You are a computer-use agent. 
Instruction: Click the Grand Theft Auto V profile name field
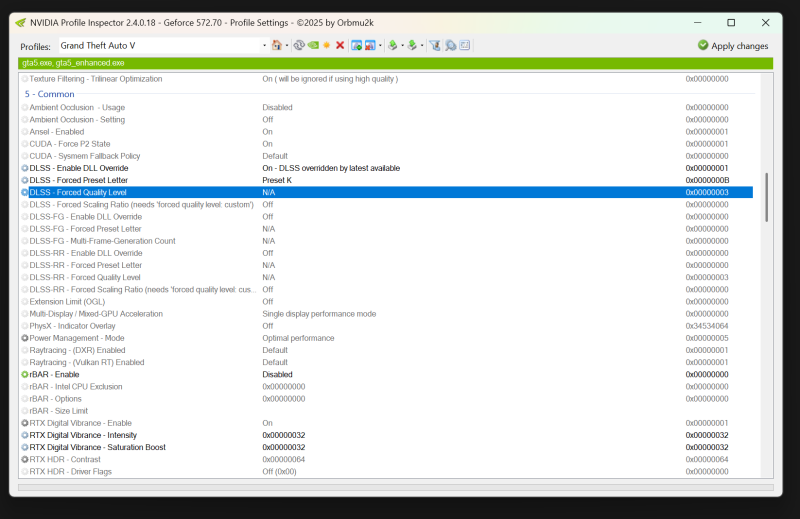[x=160, y=45]
